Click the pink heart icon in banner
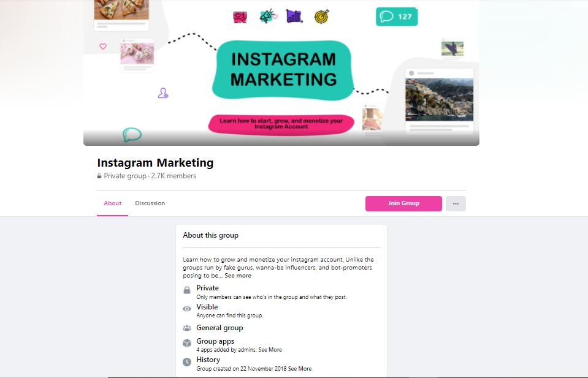The width and height of the screenshot is (588, 378). (x=103, y=47)
